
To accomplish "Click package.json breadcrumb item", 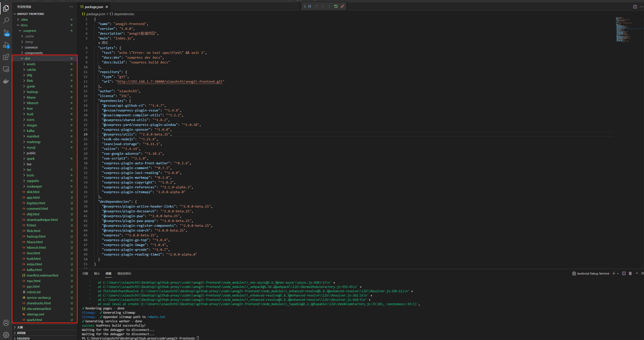I will coord(94,14).
